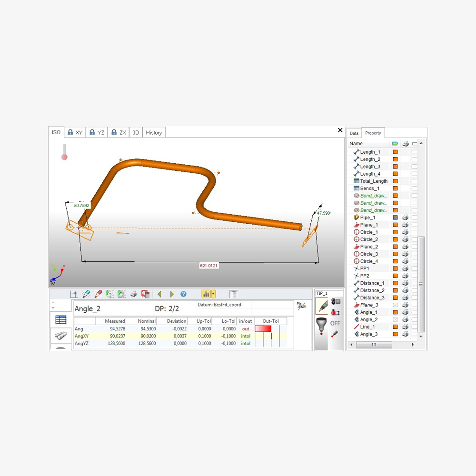Click the grid layout icon in results toolbar
The image size is (476, 476).
(233, 294)
